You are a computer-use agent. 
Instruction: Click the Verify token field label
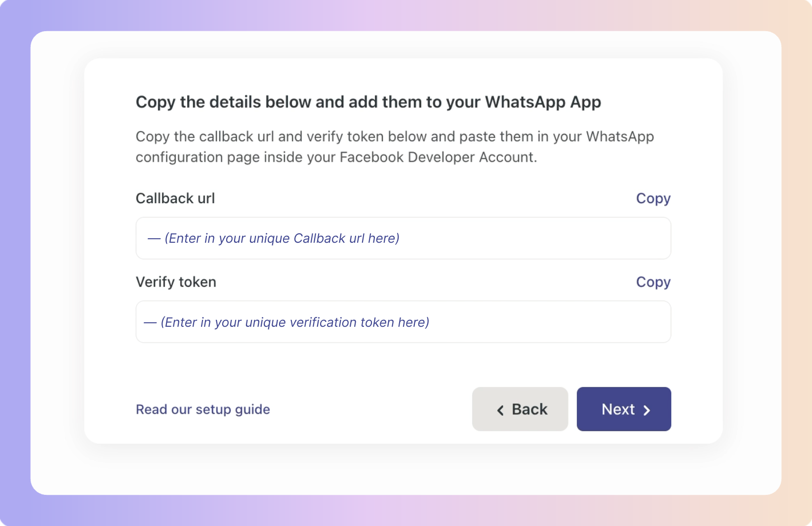pyautogui.click(x=176, y=282)
